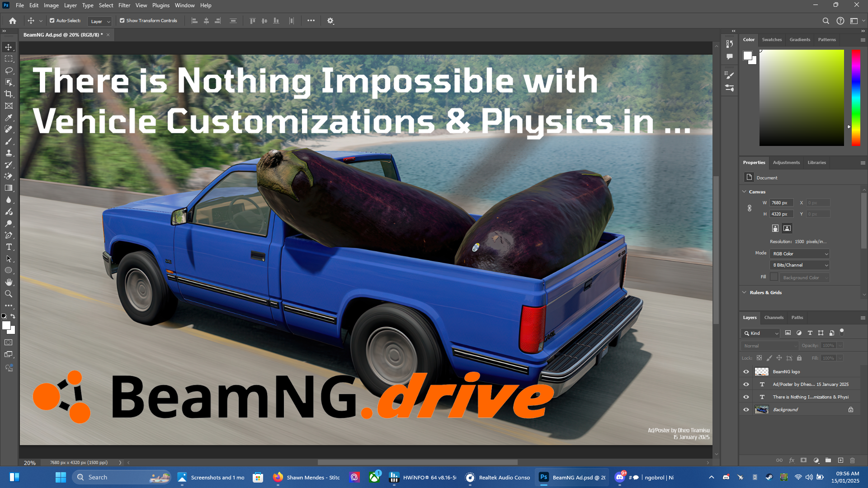868x488 pixels.
Task: Select the Horizontal Type tool
Action: coord(9,247)
